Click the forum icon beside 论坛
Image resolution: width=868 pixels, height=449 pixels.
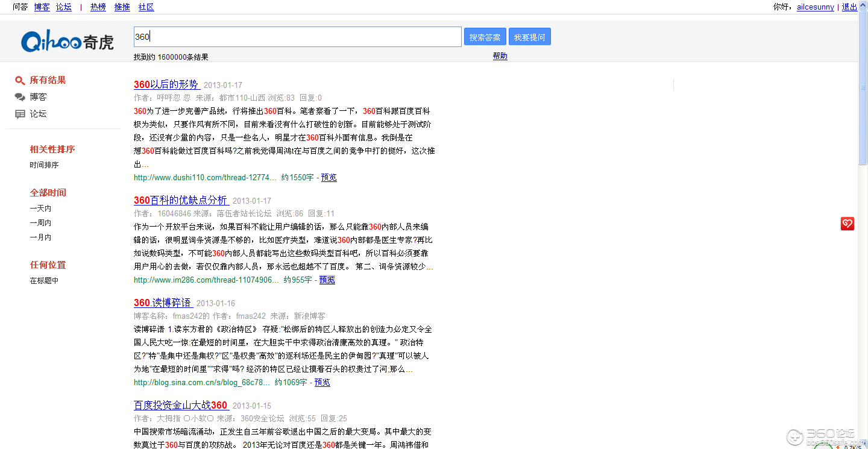click(x=20, y=114)
